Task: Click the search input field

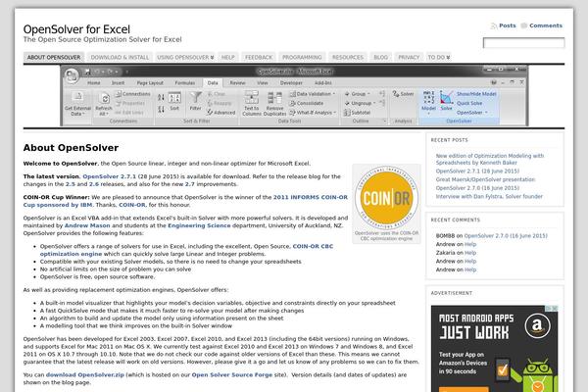Action: tap(522, 44)
